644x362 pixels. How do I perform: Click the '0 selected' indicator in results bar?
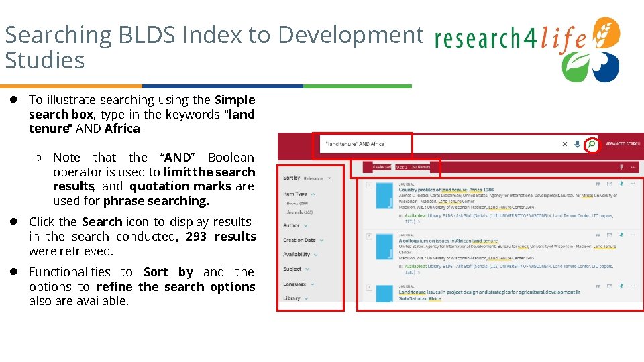pos(382,167)
